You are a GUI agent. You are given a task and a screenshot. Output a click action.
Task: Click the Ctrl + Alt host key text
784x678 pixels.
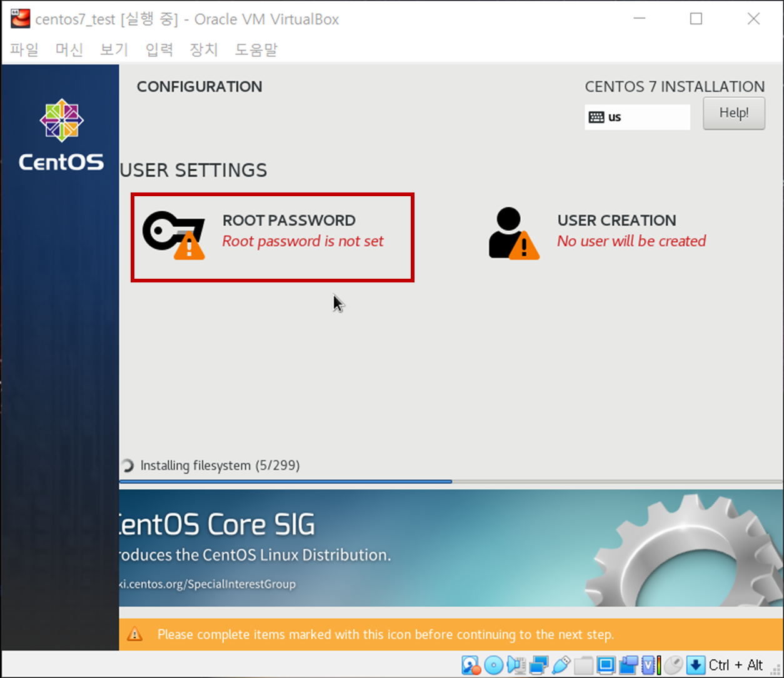pyautogui.click(x=736, y=665)
